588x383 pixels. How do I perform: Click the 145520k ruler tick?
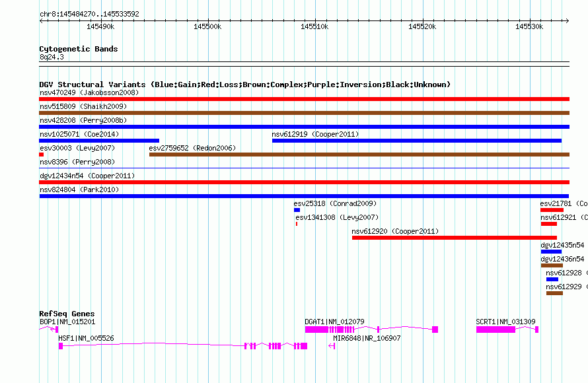(x=422, y=26)
